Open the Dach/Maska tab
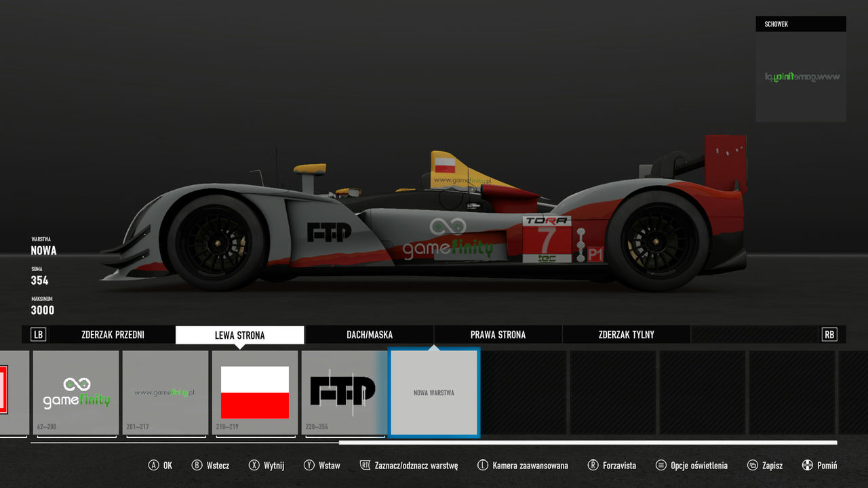 (370, 335)
